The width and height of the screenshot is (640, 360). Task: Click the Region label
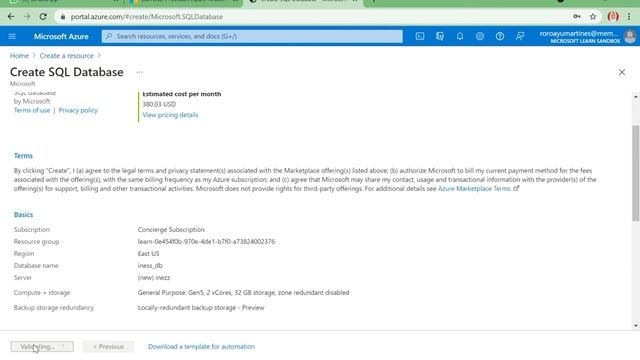pyautogui.click(x=24, y=253)
